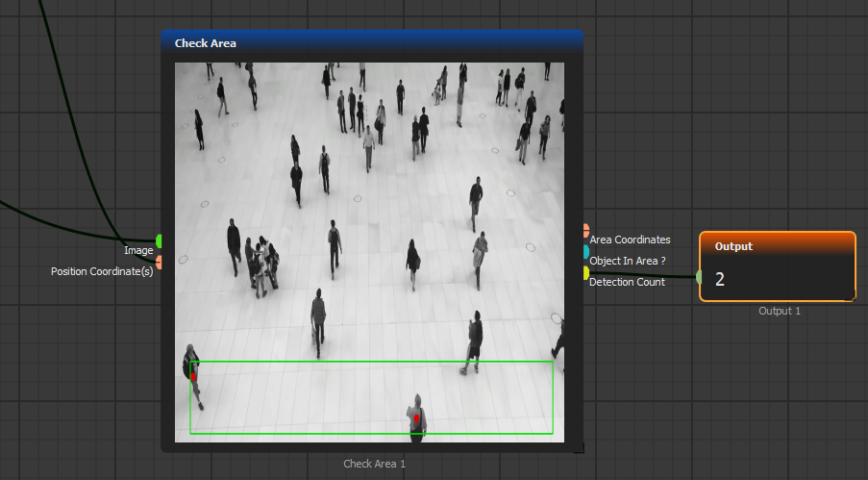Select the yellow Detection Count output port

click(585, 273)
